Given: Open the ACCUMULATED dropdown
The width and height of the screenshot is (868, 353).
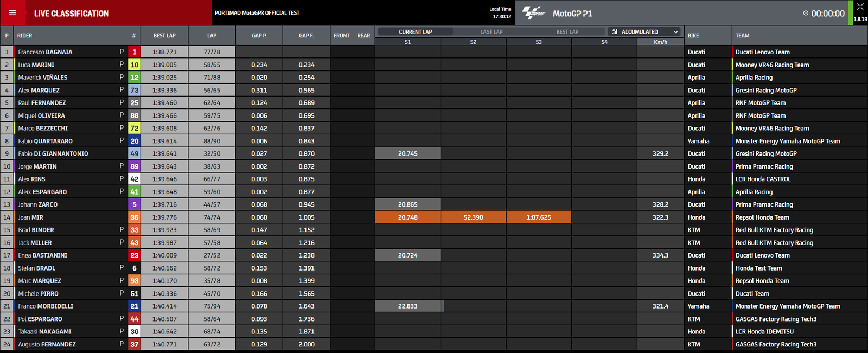Looking at the screenshot, I should coord(644,32).
